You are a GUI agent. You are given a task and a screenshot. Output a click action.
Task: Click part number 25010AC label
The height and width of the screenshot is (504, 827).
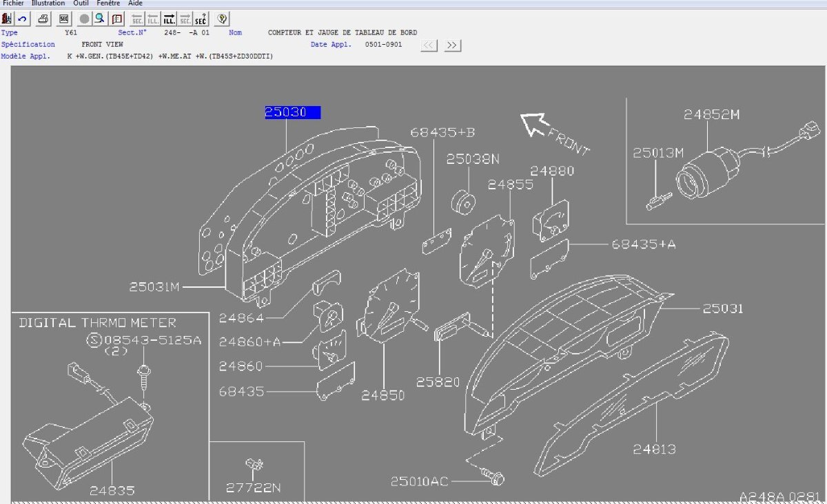[x=420, y=481]
